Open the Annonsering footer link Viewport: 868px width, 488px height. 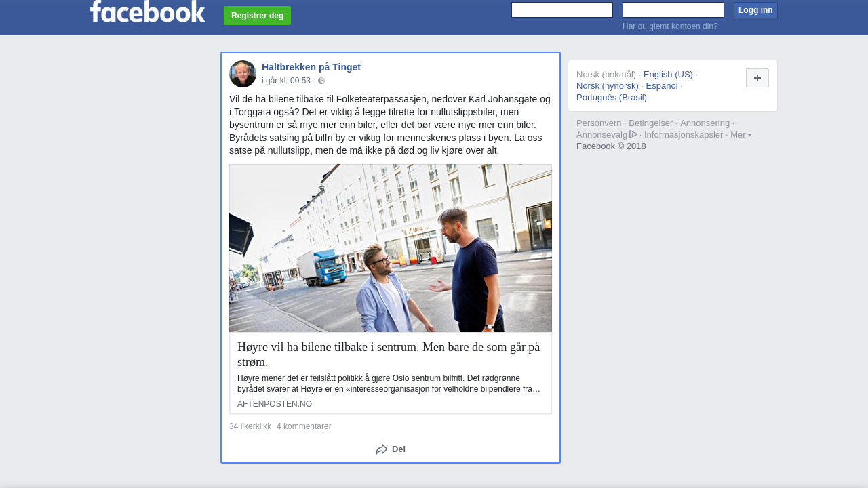tap(705, 123)
